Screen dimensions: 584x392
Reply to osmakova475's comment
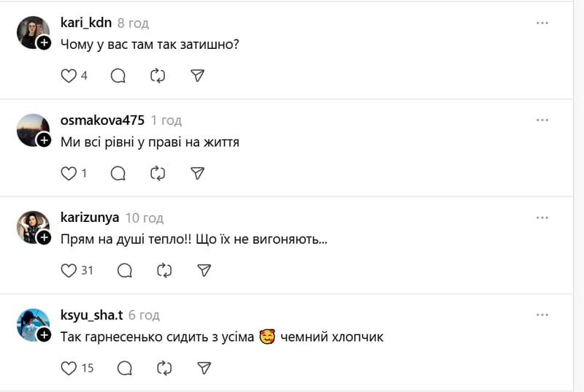pos(118,173)
